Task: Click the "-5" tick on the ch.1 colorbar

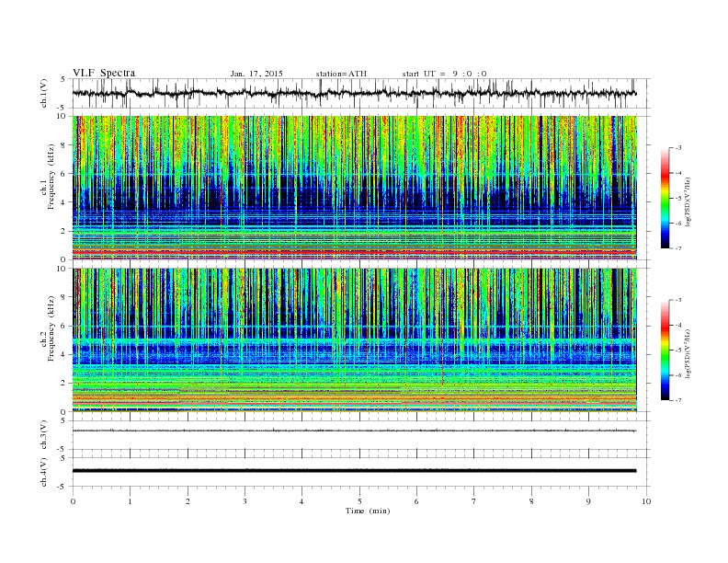Action: click(678, 199)
